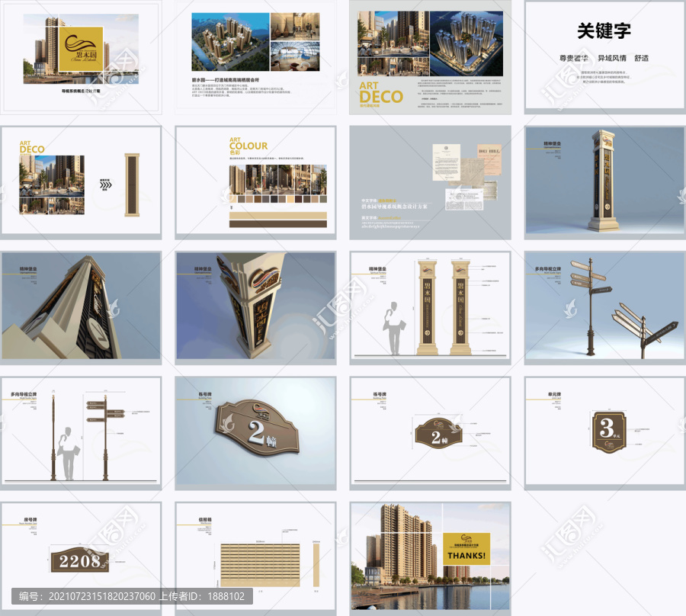Click the 多向导视立牌 label on signpost render slide
Screen dimensions: 686x616
click(x=548, y=269)
